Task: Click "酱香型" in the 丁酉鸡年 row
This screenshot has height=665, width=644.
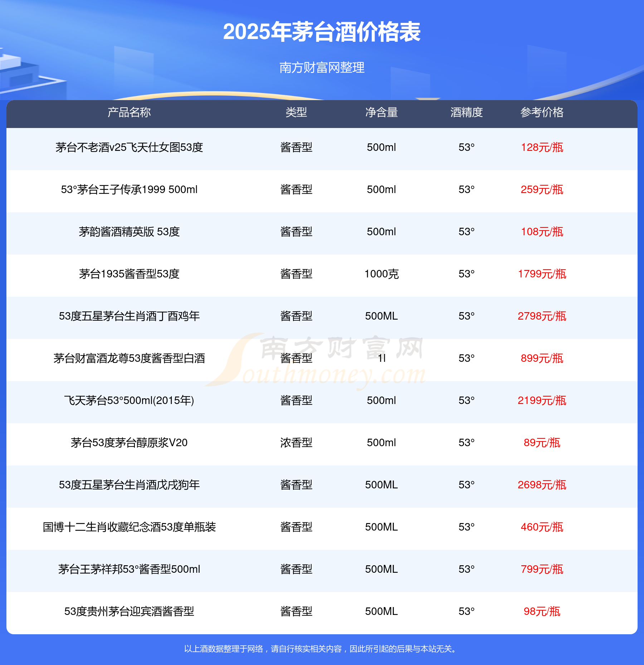Action: tap(296, 316)
